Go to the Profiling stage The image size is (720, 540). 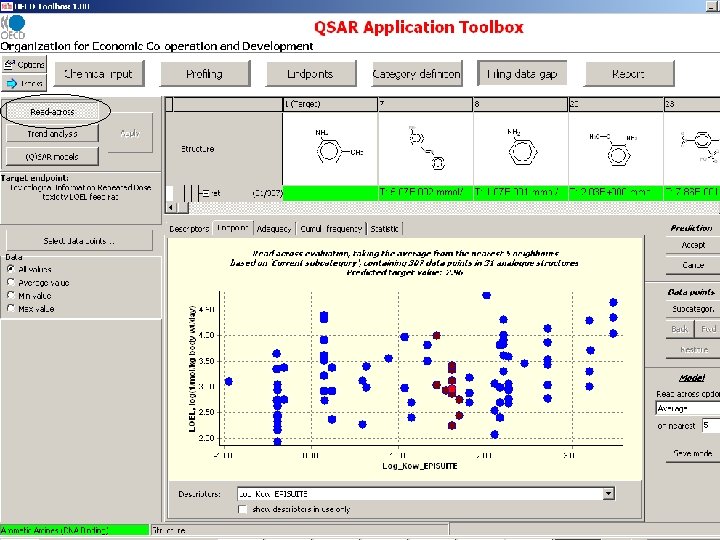(204, 74)
